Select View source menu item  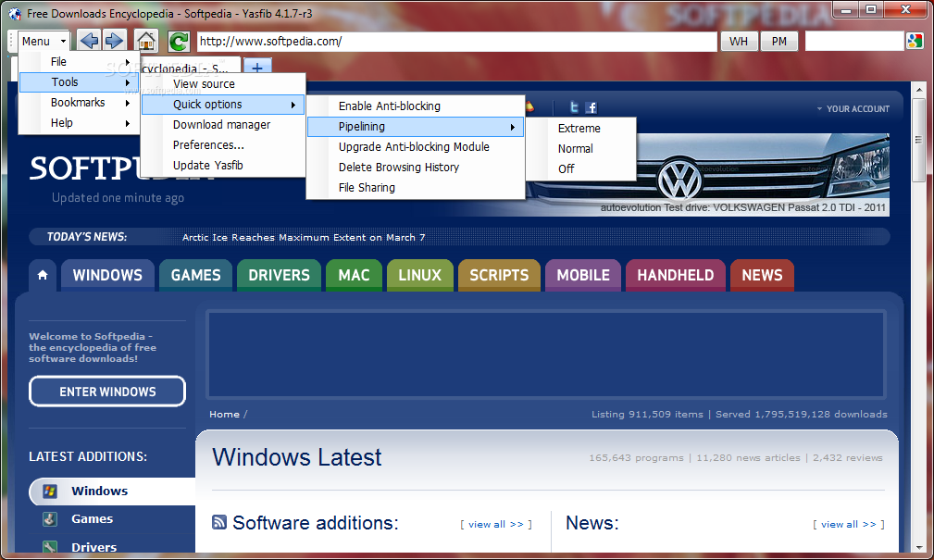[x=223, y=84]
